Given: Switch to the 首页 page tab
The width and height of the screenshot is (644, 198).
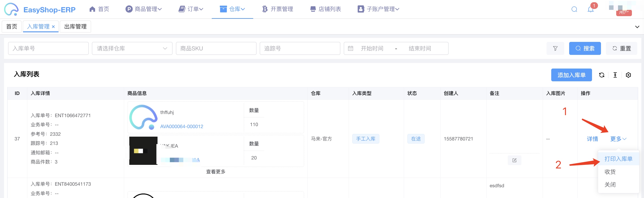Looking at the screenshot, I should coord(12,26).
